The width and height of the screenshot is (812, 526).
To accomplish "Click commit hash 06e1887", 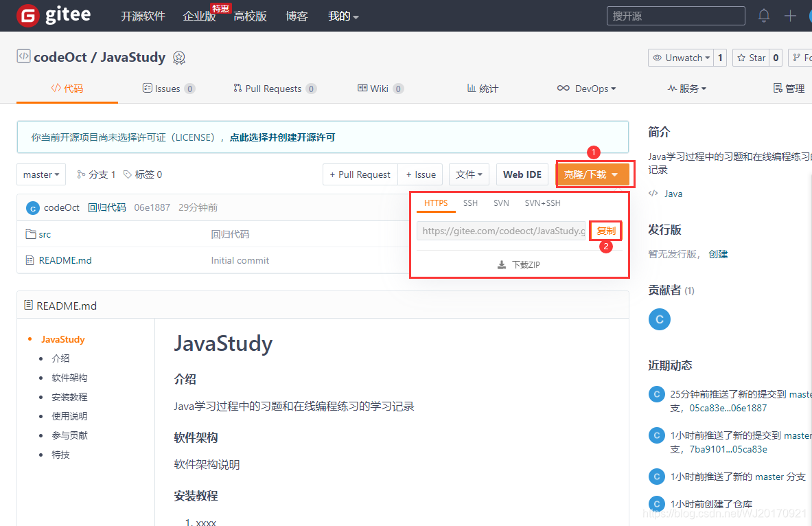I will pos(152,207).
